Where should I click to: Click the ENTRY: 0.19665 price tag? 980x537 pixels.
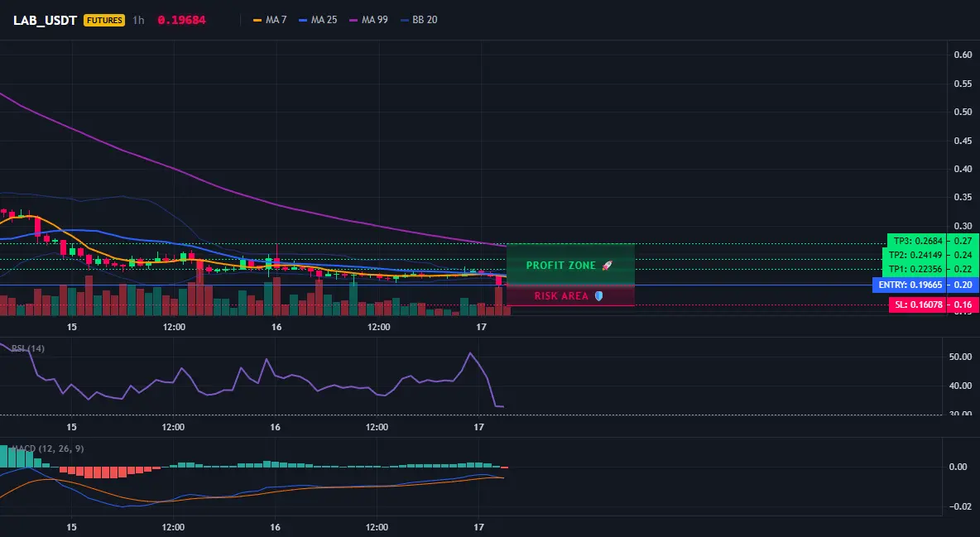(910, 285)
